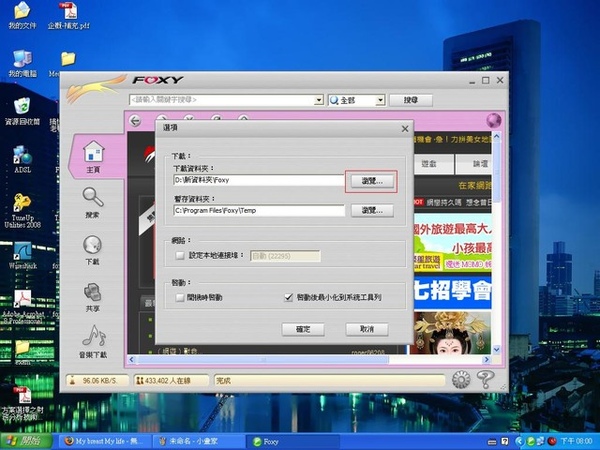
Task: Click the question mark help icon
Action: 485,379
